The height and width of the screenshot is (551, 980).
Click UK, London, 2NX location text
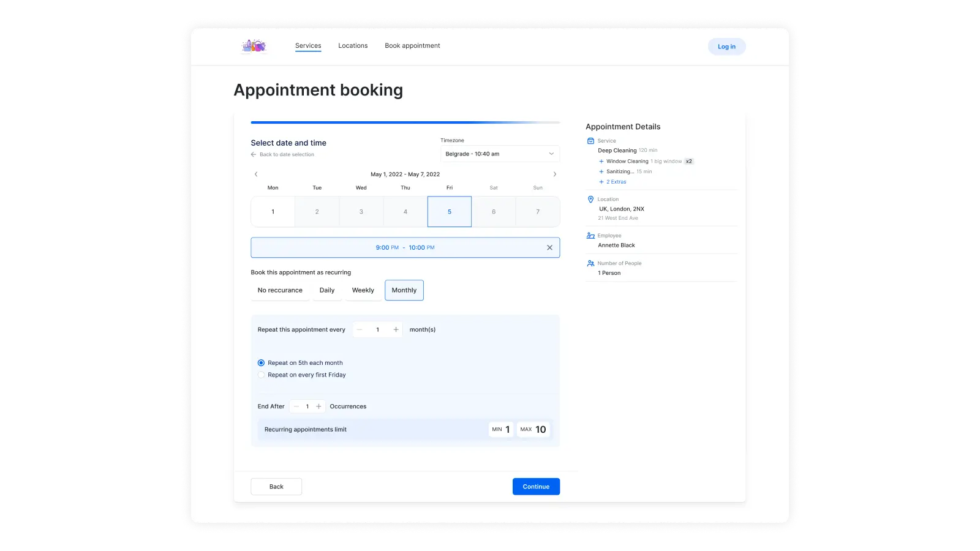point(622,209)
